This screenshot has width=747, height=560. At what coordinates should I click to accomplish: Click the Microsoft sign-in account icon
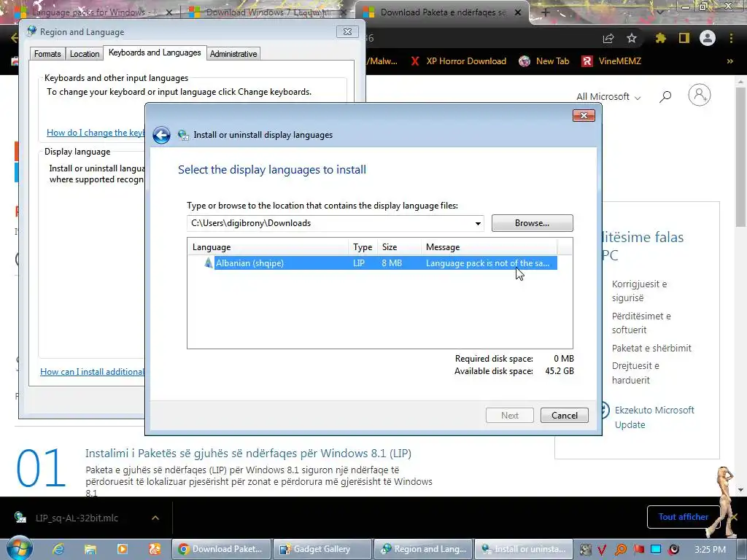coord(700,96)
